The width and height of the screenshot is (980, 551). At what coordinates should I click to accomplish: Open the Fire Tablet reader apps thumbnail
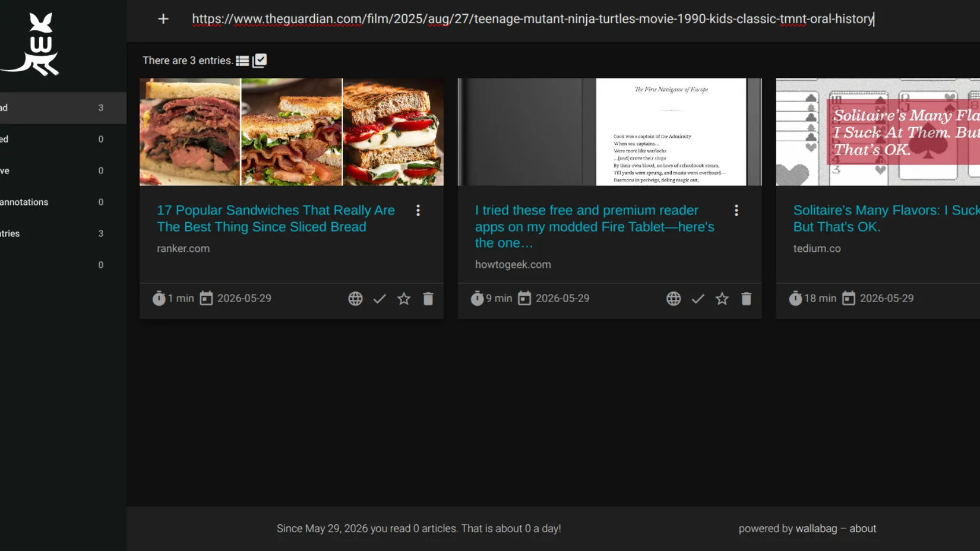click(x=609, y=132)
